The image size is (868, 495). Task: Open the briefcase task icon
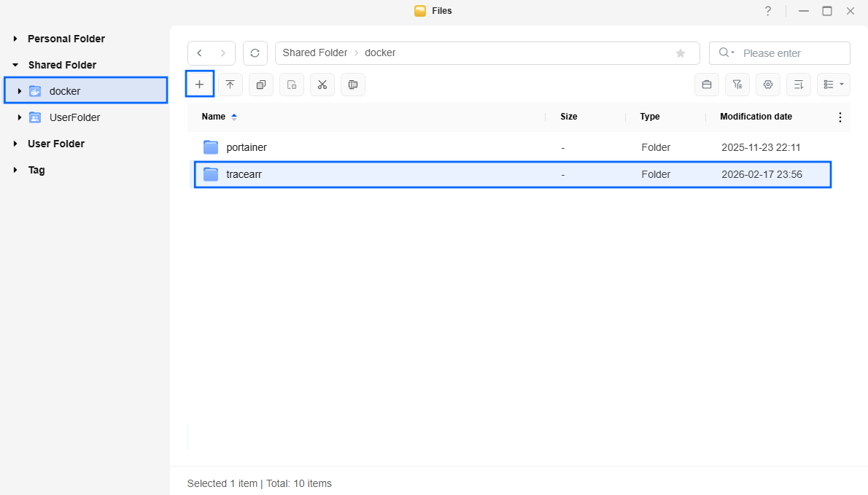click(706, 85)
